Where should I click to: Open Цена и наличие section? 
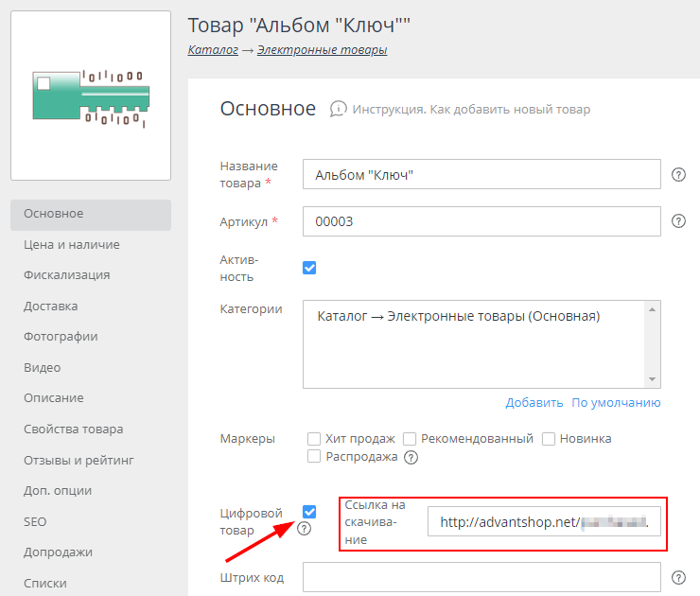(x=72, y=244)
